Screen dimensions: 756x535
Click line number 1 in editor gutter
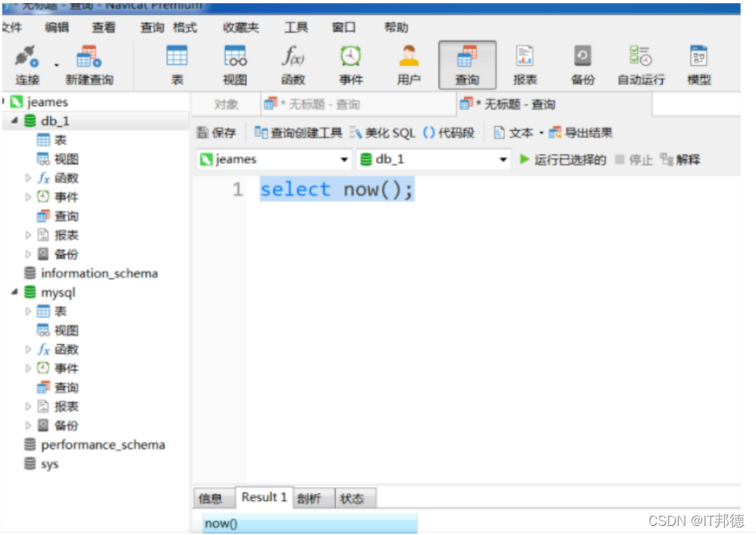[x=237, y=189]
